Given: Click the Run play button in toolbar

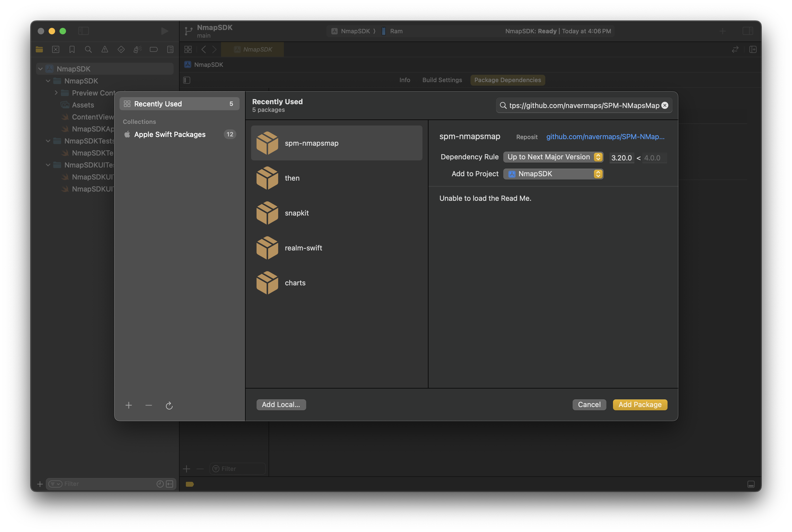Looking at the screenshot, I should [x=165, y=31].
